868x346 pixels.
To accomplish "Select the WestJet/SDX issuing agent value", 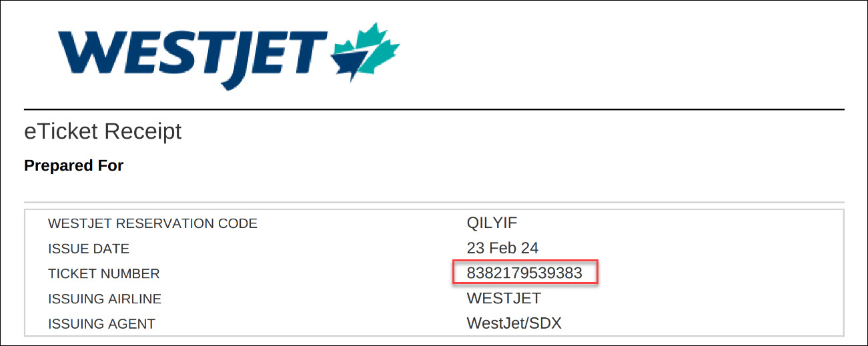I will (514, 323).
